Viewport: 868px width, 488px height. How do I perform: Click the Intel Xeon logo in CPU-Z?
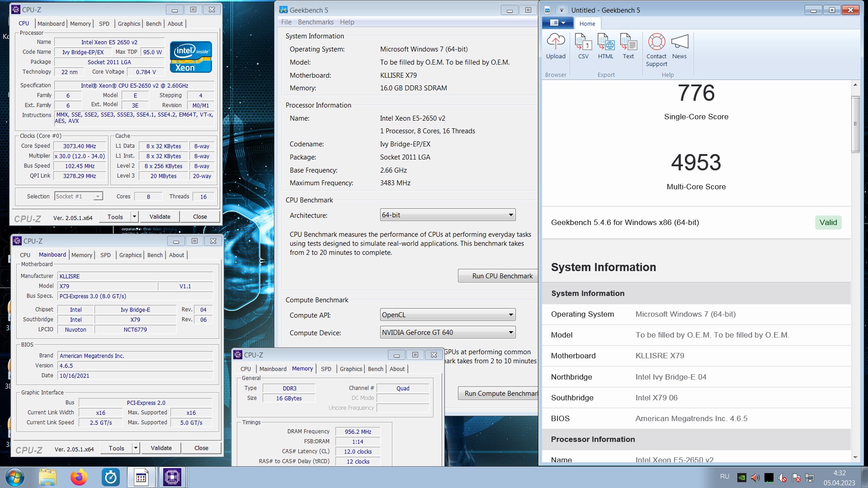tap(191, 56)
